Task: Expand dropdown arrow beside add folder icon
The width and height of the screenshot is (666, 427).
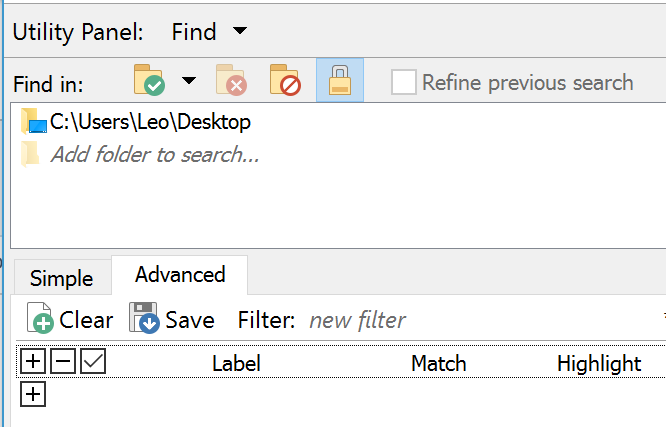Action: [x=189, y=80]
